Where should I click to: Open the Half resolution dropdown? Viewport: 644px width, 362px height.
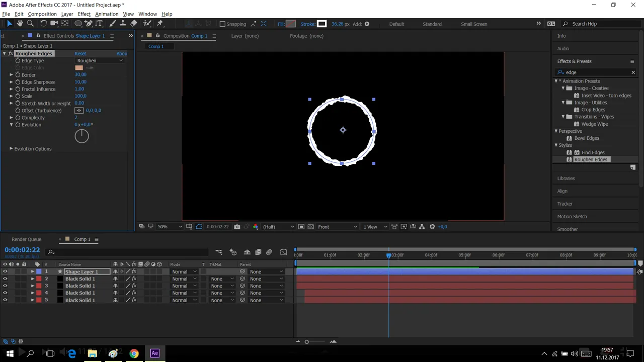[279, 227]
